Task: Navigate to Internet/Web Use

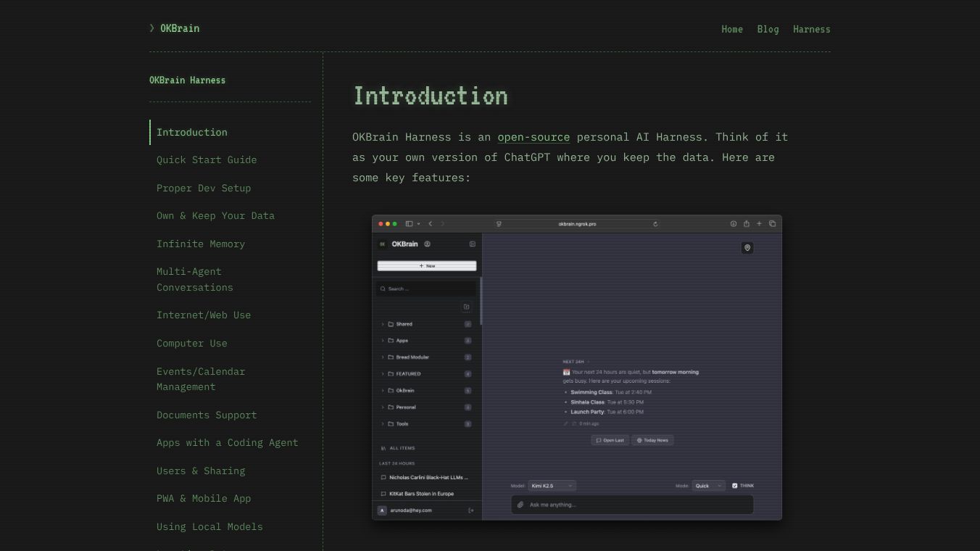Action: [x=204, y=315]
